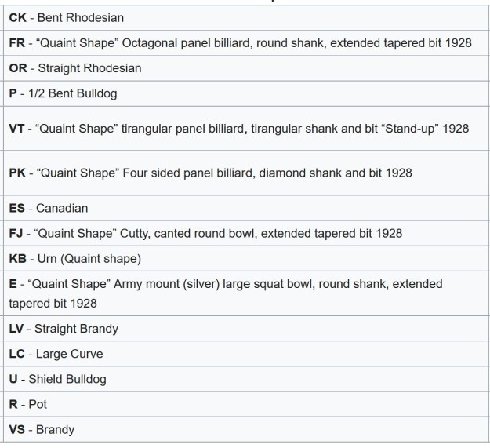
Task: Select the FR Octagonal panel billiard row
Action: pyautogui.click(x=240, y=42)
